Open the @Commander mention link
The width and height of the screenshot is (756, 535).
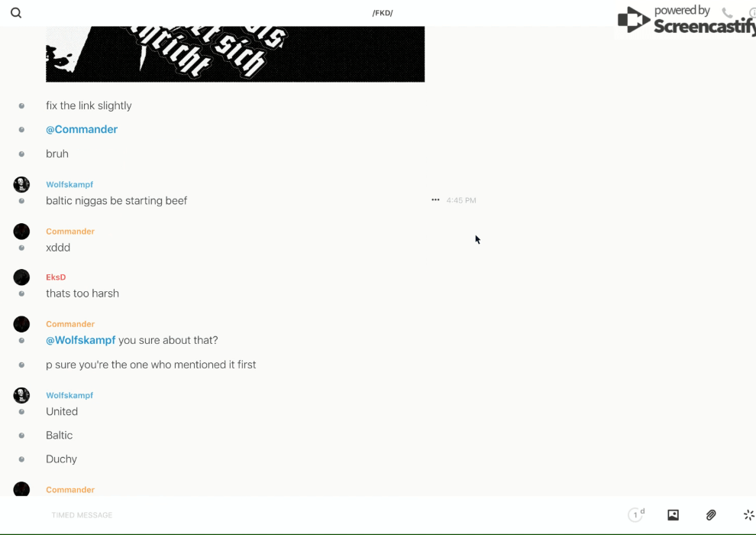point(82,129)
